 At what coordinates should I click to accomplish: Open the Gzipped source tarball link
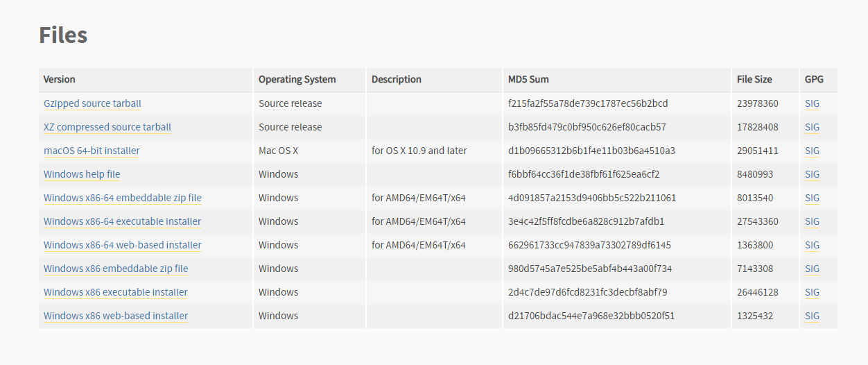(92, 103)
